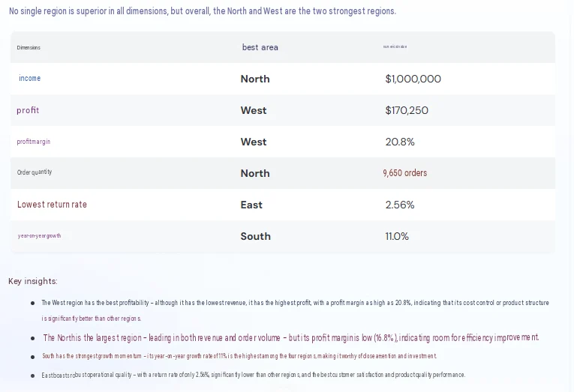
Task: Select the 'Order quantity' row label
Action: click(x=35, y=172)
